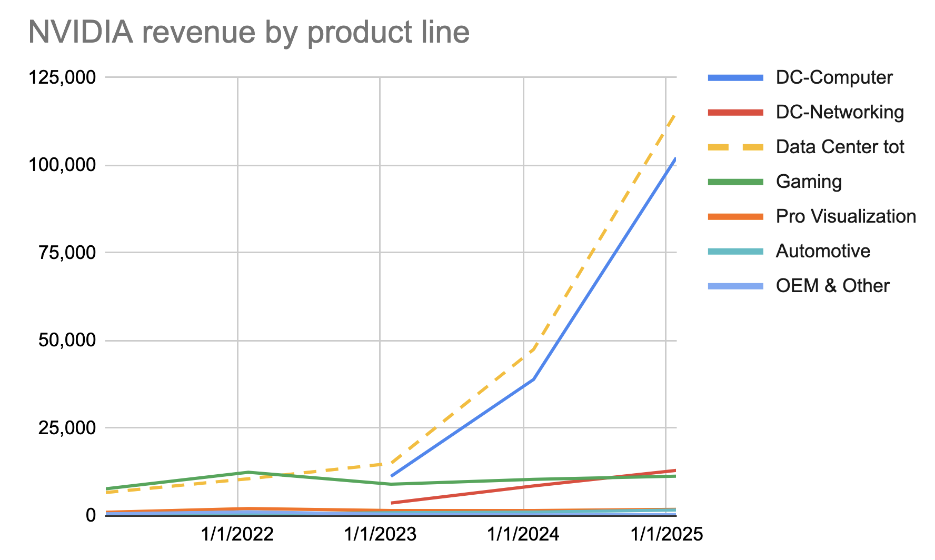
Task: Select the 'Gaming' legend label
Action: point(809,182)
